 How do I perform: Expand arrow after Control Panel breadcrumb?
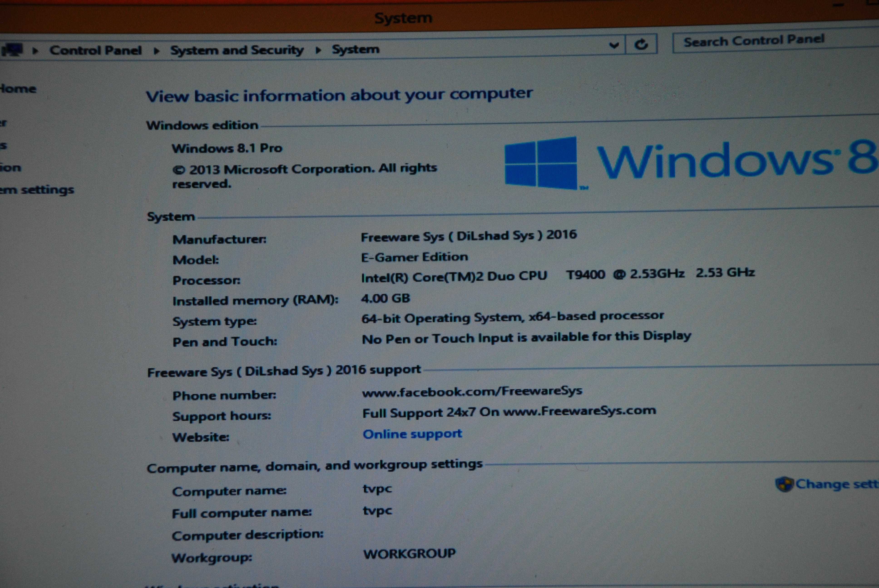tap(156, 50)
